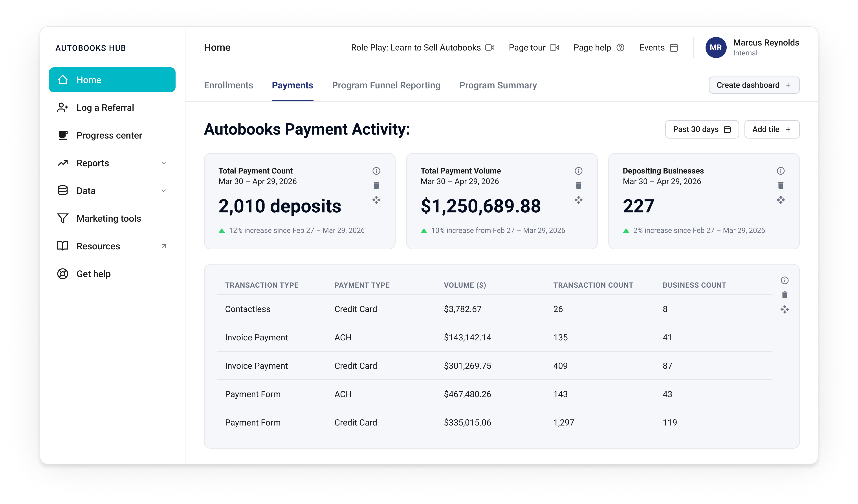Open Home in the sidebar

(112, 80)
